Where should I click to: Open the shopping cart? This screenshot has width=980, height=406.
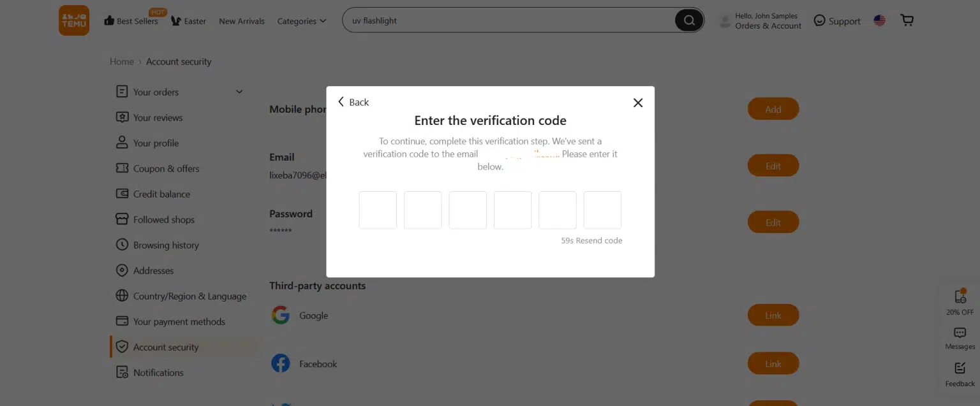click(907, 20)
